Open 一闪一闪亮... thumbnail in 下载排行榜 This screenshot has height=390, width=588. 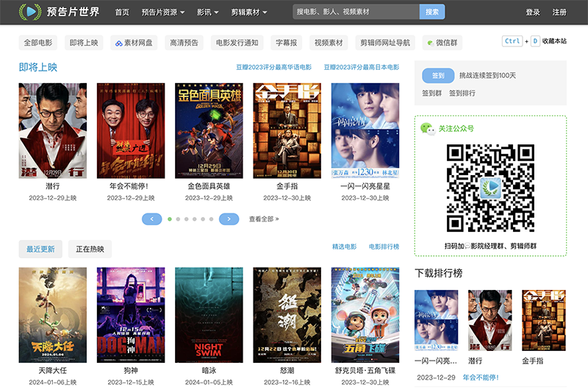point(436,320)
